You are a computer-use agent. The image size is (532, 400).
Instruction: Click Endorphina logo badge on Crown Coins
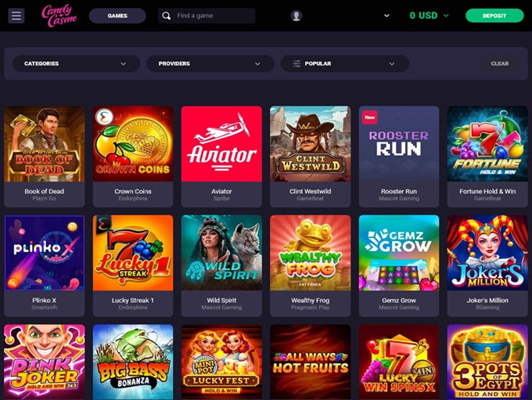pos(104,117)
